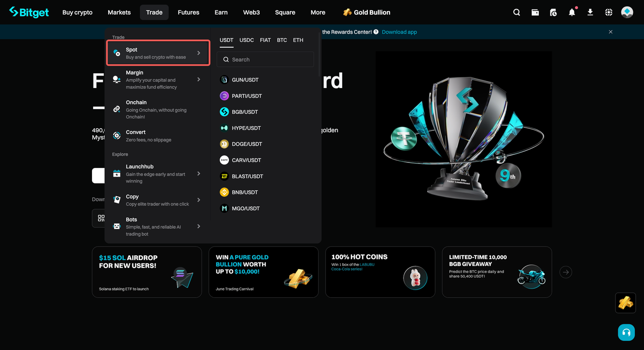Open the notifications bell icon
Viewport: 644px width, 350px height.
coord(572,12)
